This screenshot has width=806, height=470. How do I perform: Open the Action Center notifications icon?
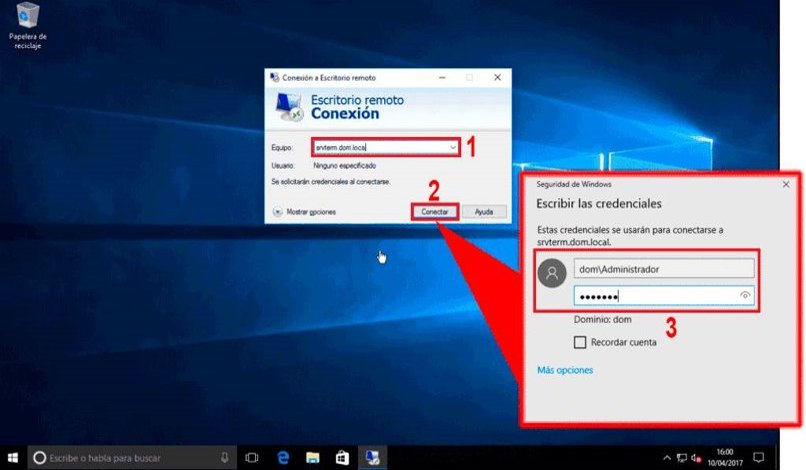pyautogui.click(x=758, y=457)
